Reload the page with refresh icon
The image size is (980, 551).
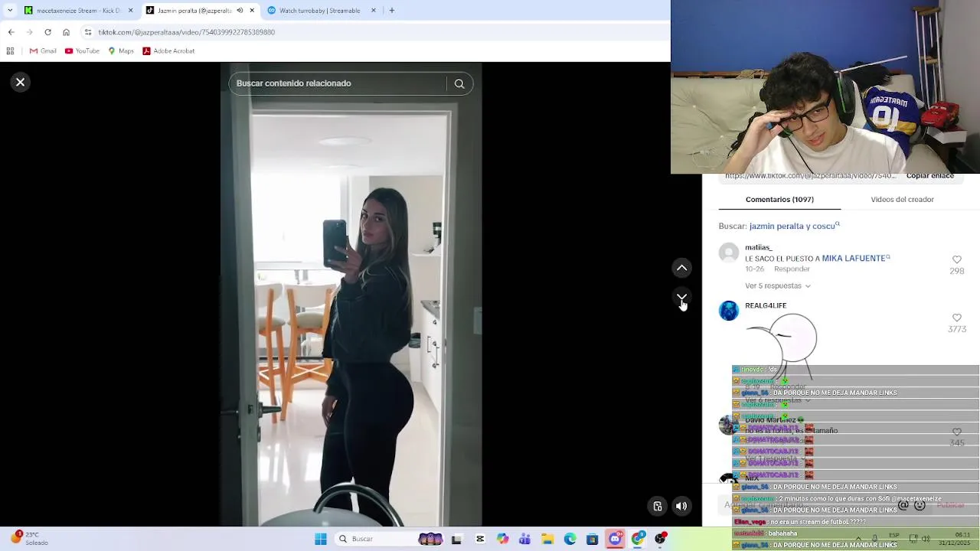(47, 32)
